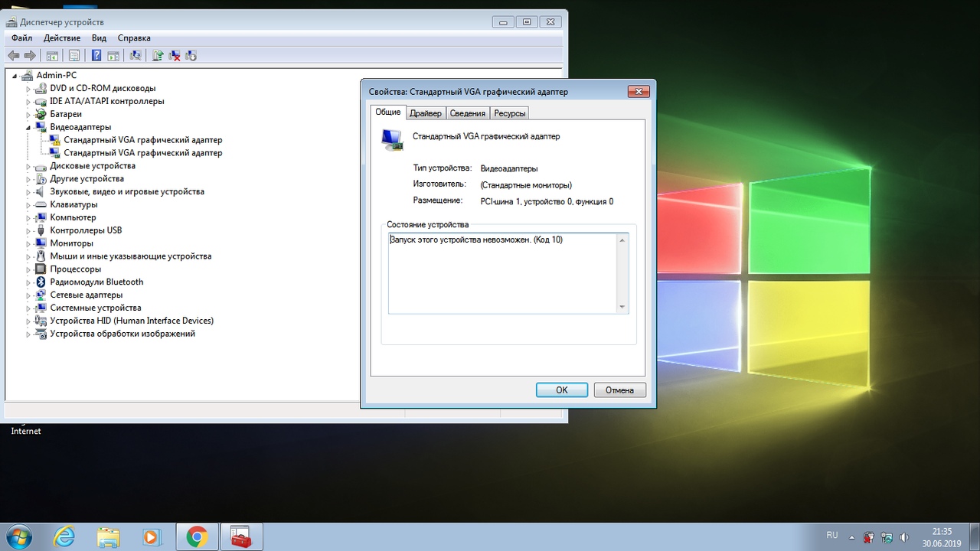Screen dimensions: 980x551
Task: Open the Ресурсы tab
Action: pyautogui.click(x=509, y=113)
